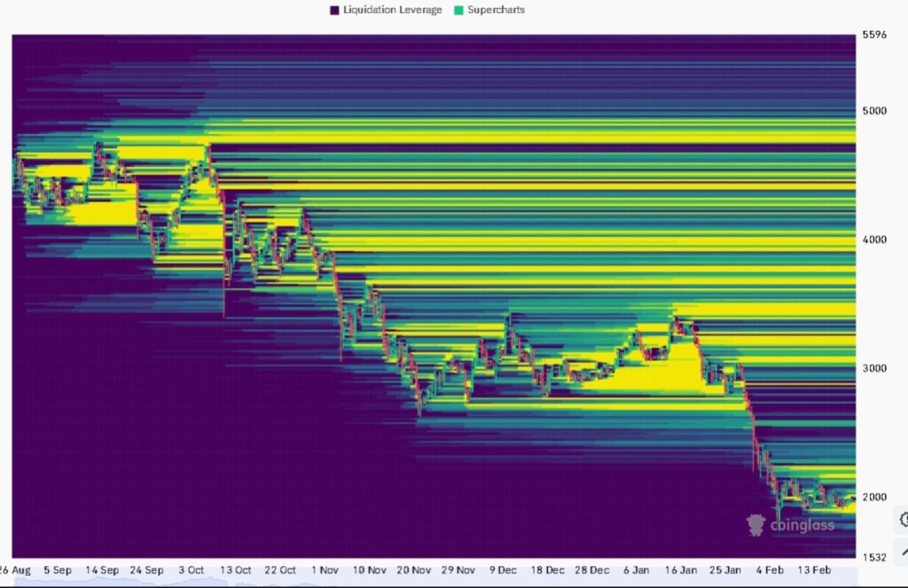Click the purple Liquidation Leverage legend swatch
The height and width of the screenshot is (588, 908).
coord(334,10)
